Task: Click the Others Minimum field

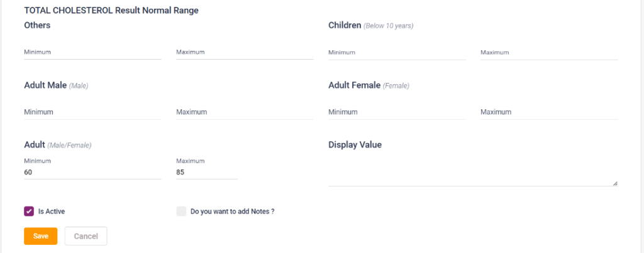Action: (92, 53)
